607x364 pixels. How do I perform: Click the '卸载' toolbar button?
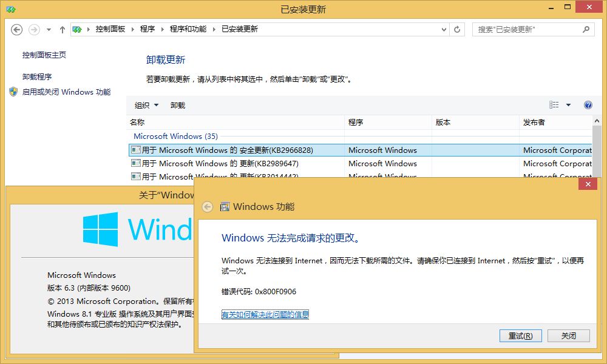(178, 105)
